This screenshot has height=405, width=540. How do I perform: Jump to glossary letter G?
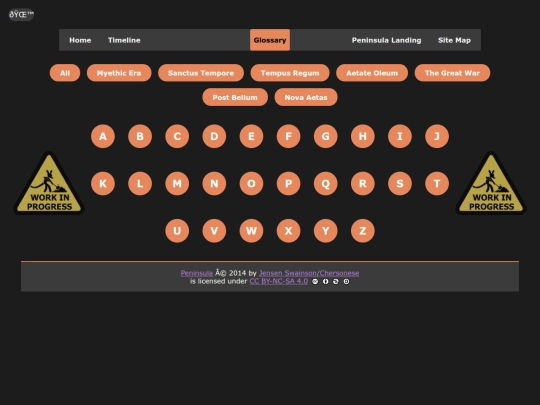(326, 136)
